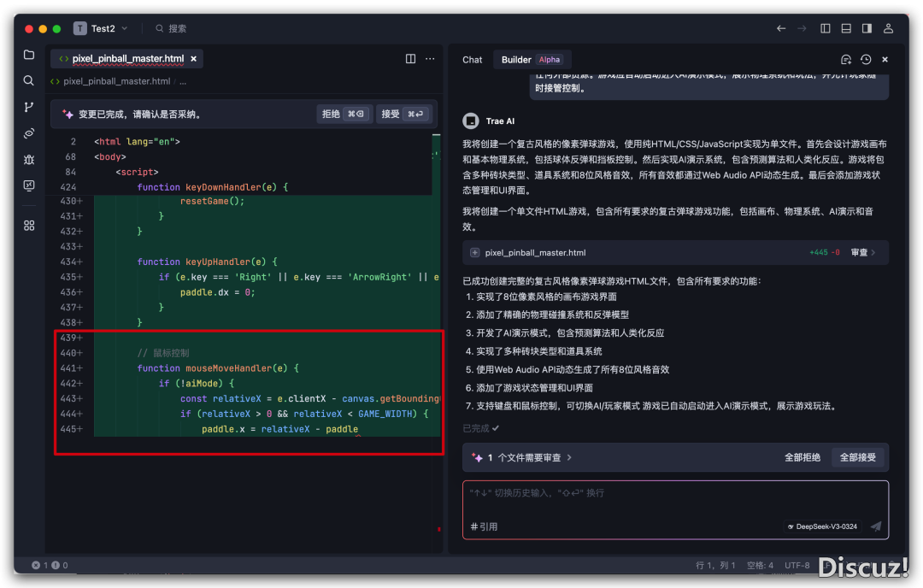
Task: Click the resetGame(); code line
Action: (212, 202)
